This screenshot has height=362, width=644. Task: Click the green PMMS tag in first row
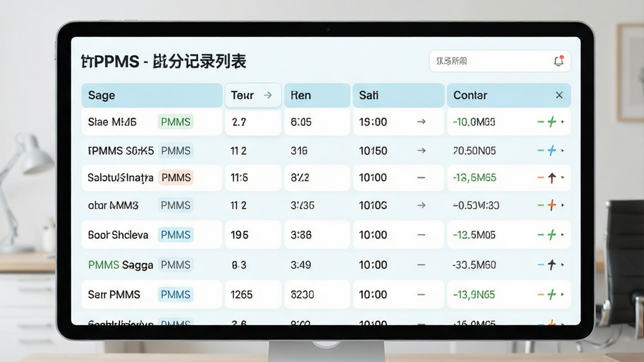[176, 122]
